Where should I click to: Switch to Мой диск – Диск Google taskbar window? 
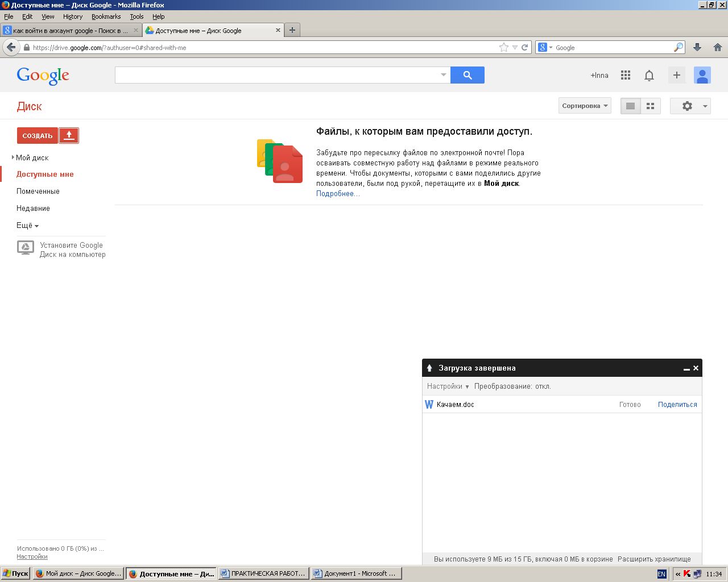coord(78,573)
